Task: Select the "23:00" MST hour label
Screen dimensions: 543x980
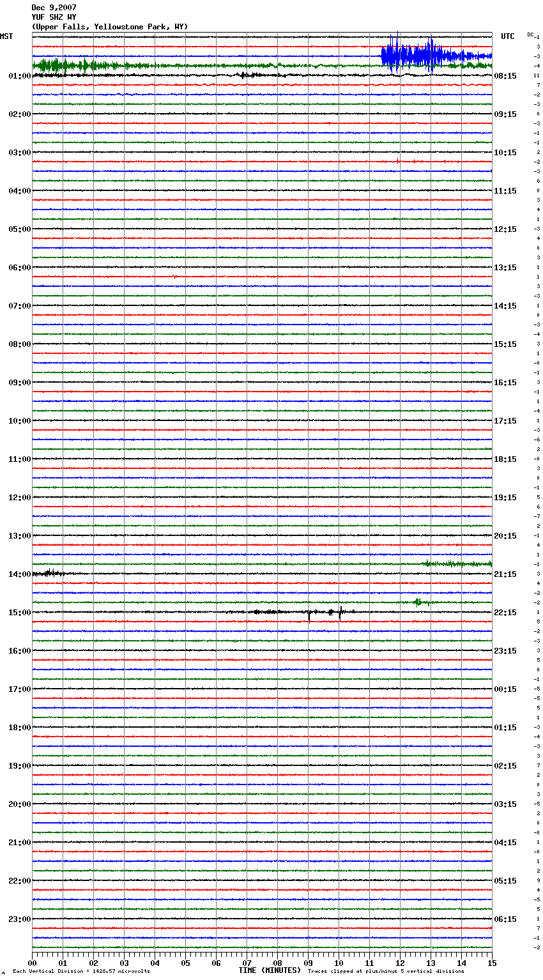Action: pos(20,919)
